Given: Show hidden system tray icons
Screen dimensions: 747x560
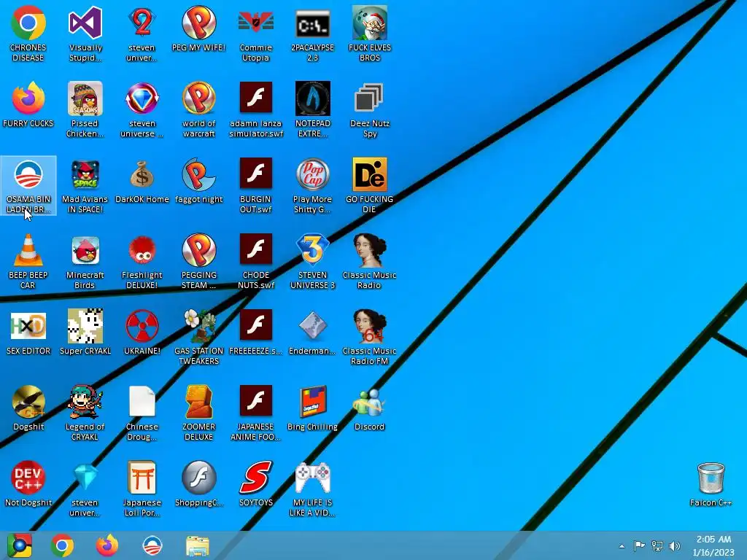Looking at the screenshot, I should [x=622, y=546].
